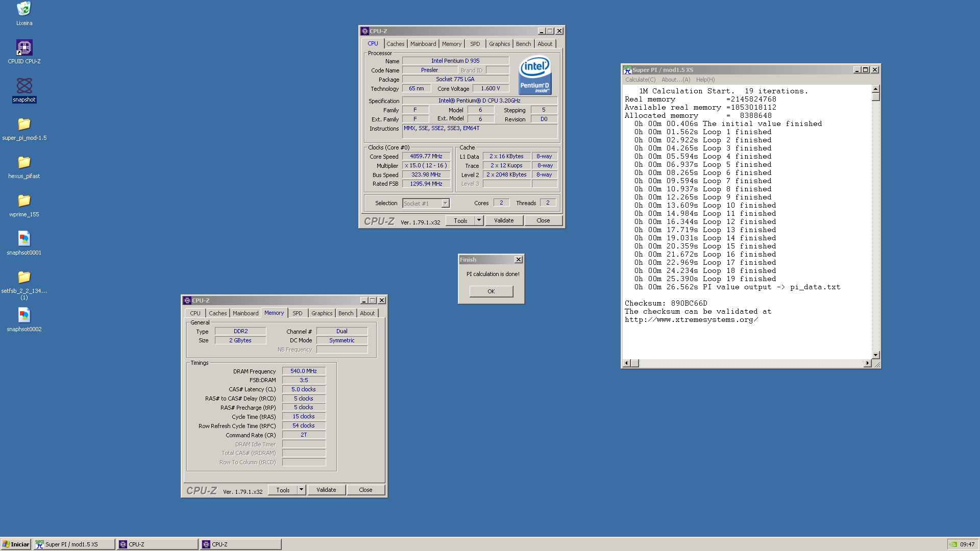Open the wprime_155 folder
The width and height of the screenshot is (980, 551).
24,201
